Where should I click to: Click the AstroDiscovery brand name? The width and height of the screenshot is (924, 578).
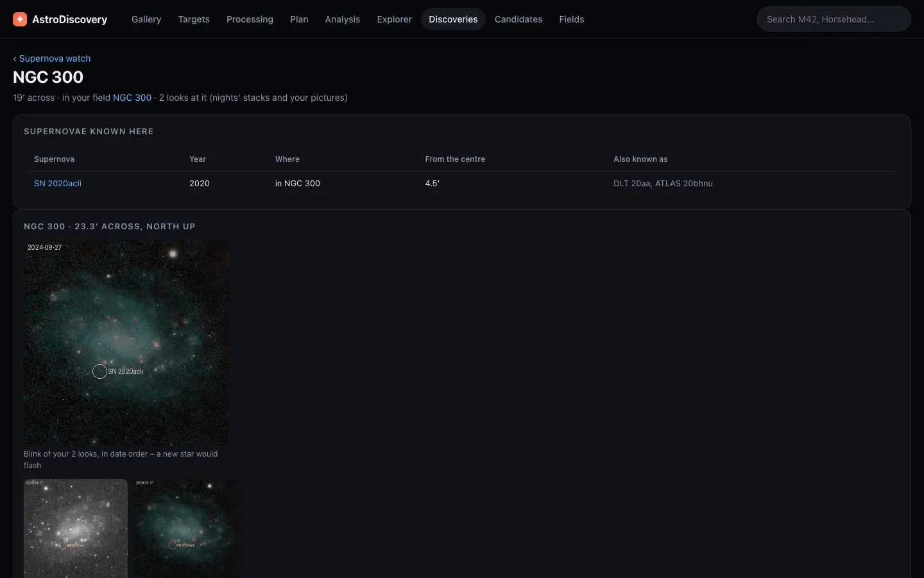(x=70, y=19)
